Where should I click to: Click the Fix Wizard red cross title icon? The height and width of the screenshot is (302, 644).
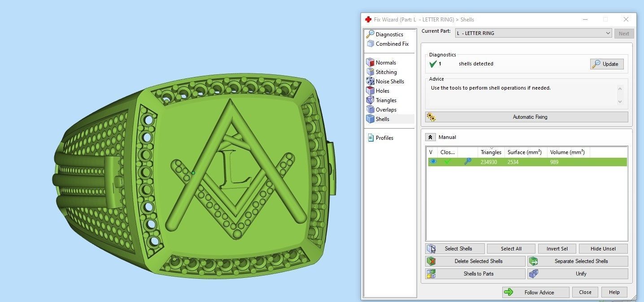368,19
